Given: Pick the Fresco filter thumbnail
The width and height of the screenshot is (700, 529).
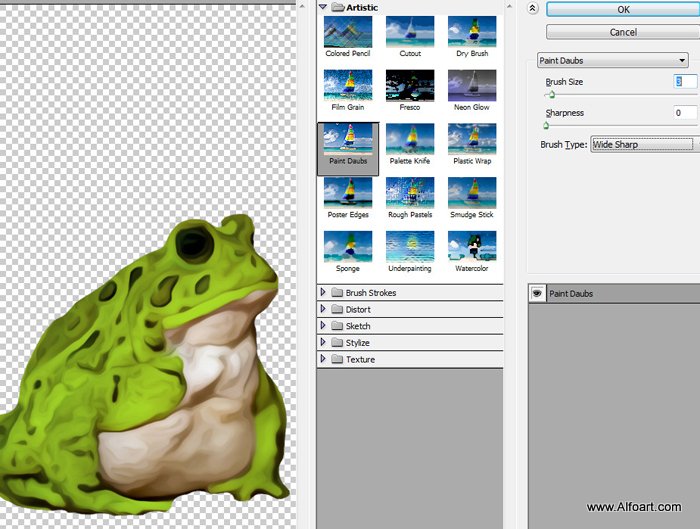Looking at the screenshot, I should (410, 86).
